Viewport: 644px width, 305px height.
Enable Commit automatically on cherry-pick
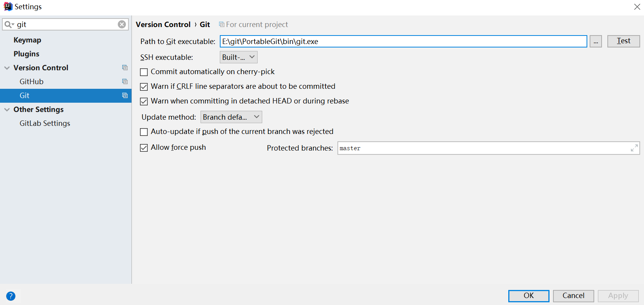[x=144, y=72]
